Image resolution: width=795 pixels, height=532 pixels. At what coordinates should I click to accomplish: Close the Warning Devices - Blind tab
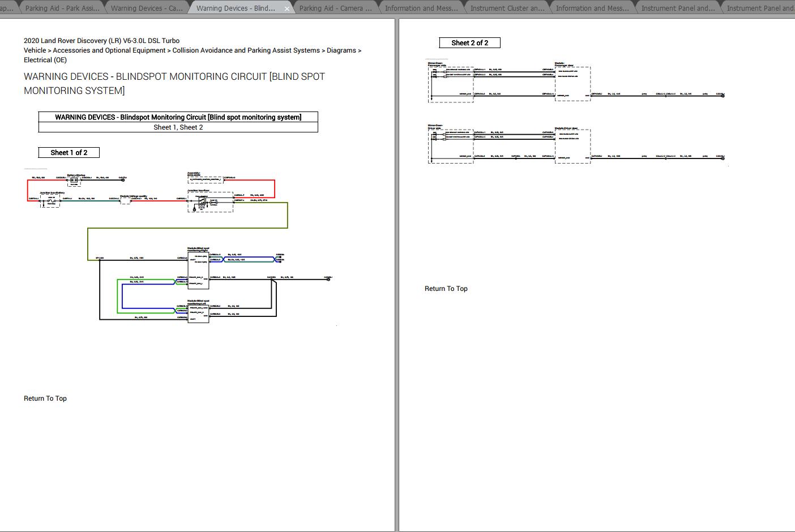(287, 8)
